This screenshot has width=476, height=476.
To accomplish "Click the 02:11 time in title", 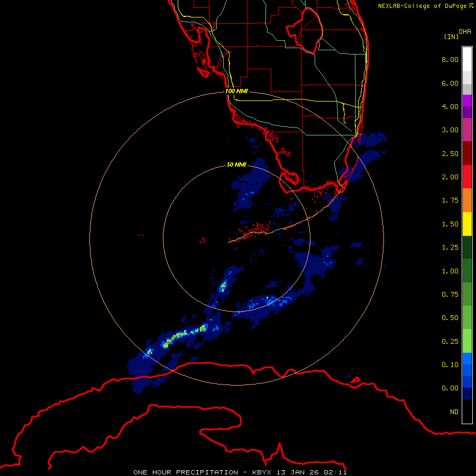I will tap(335, 472).
